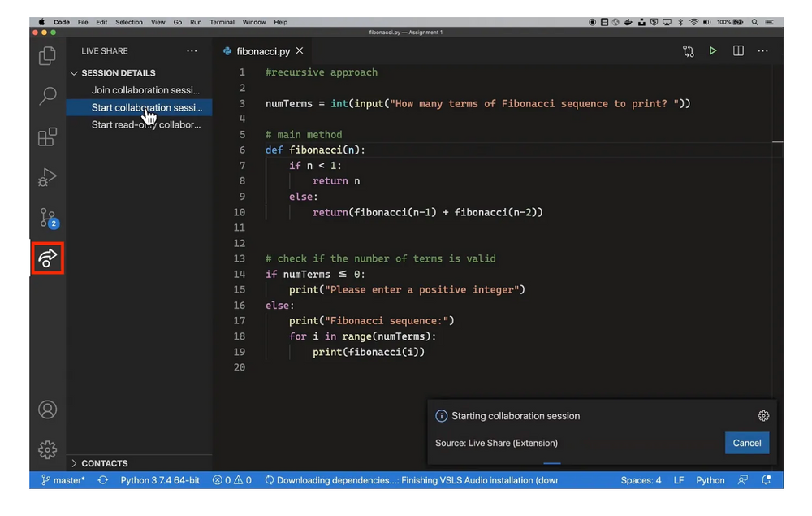Image resolution: width=812 pixels, height=516 pixels.
Task: Cancel the starting collaboration session
Action: coord(746,443)
